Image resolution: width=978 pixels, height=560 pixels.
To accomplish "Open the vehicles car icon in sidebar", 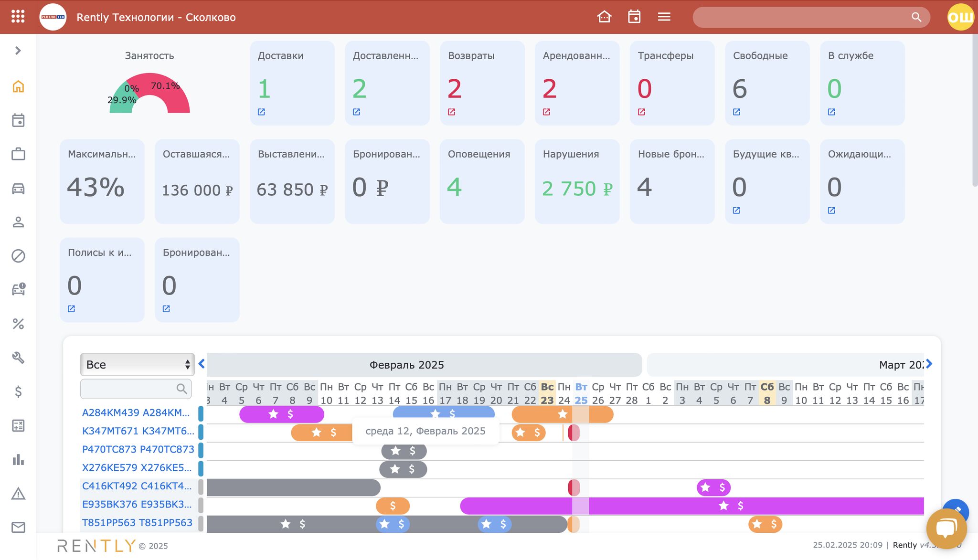I will tap(18, 189).
